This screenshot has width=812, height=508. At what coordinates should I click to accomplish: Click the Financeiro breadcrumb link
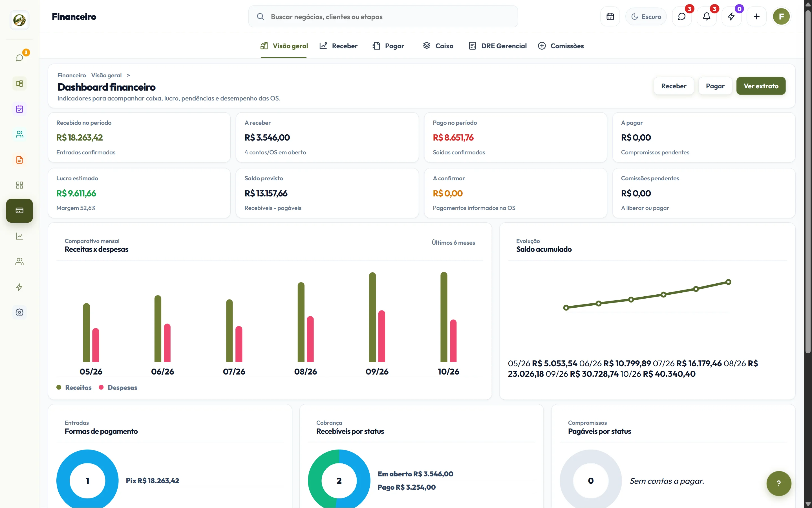click(x=71, y=75)
